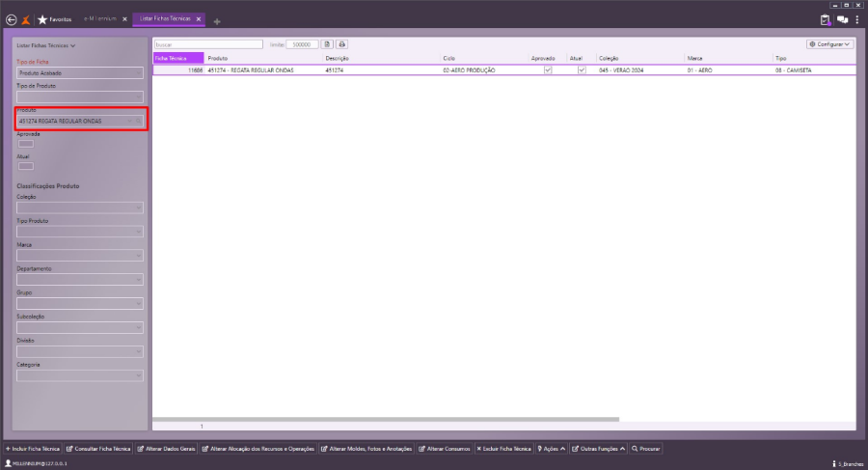Click the Procurar search button

[x=646, y=449]
